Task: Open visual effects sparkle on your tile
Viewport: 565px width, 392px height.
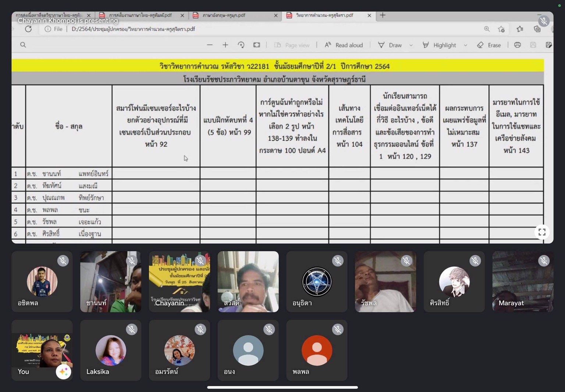Action: coord(63,372)
